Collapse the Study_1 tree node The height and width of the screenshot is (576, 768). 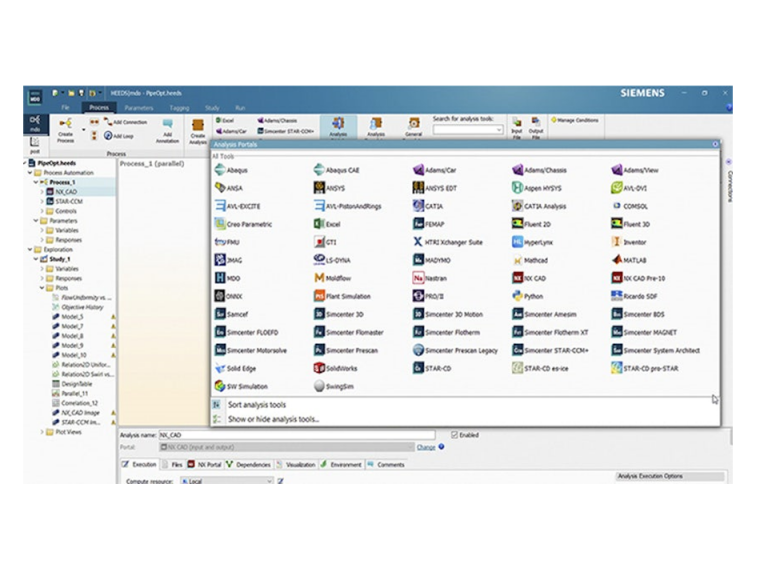pos(36,259)
